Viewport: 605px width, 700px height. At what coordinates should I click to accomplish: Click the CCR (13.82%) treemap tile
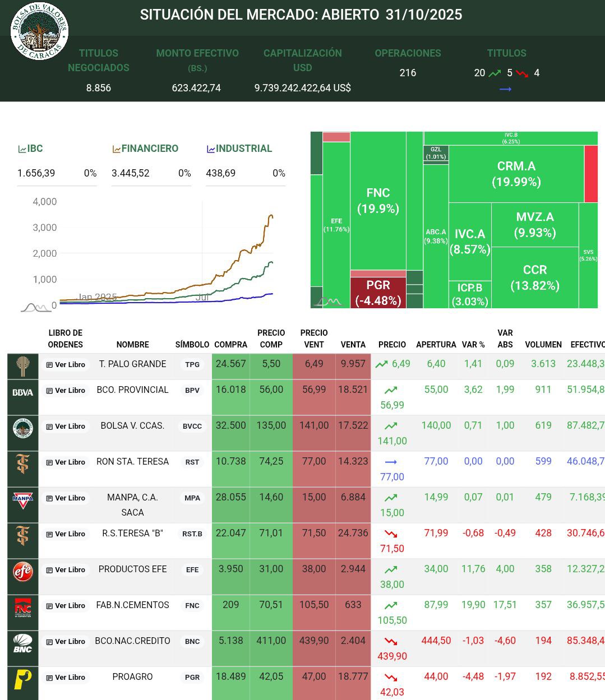click(535, 277)
